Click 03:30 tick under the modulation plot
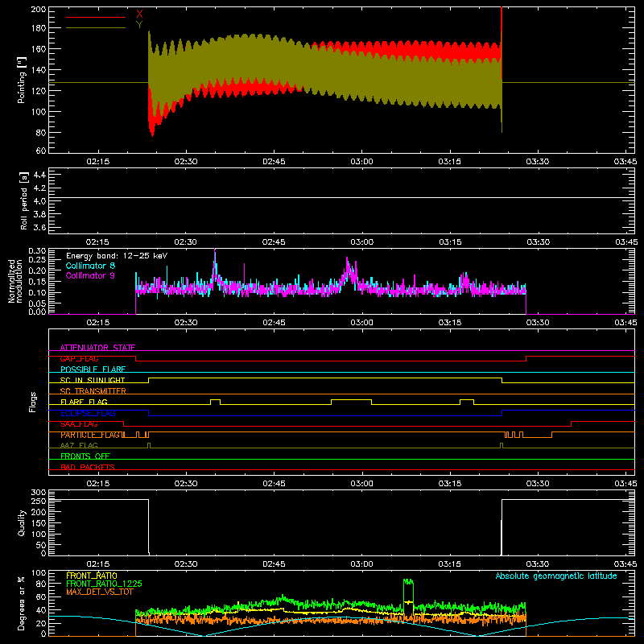 538,323
